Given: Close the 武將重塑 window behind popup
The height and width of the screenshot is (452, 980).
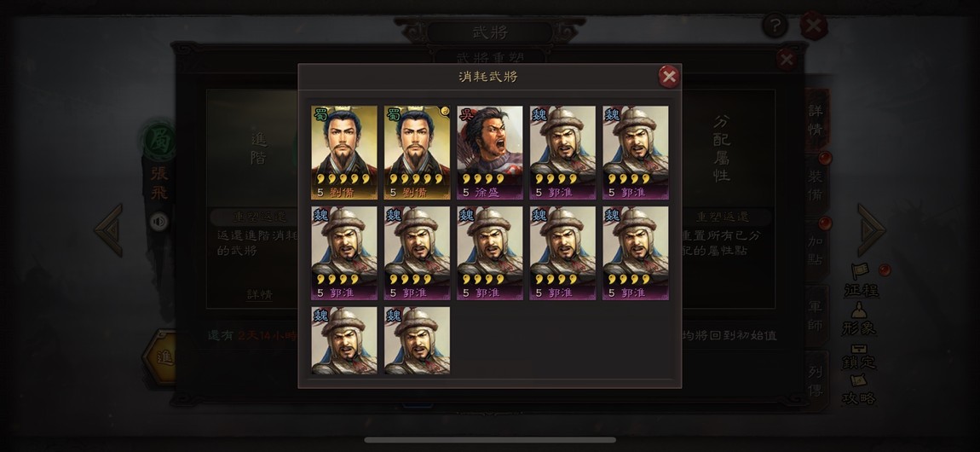Looking at the screenshot, I should (x=787, y=60).
